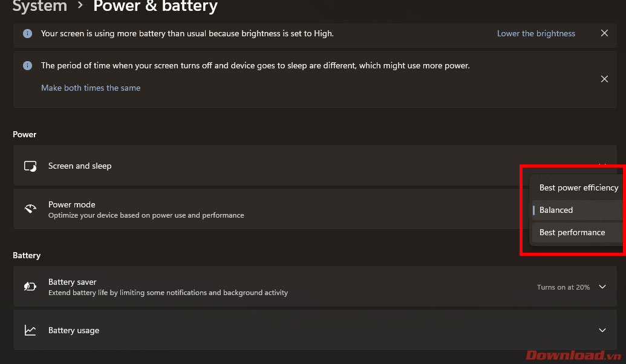
Task: Dismiss the screen and sleep times notice
Action: (x=604, y=79)
